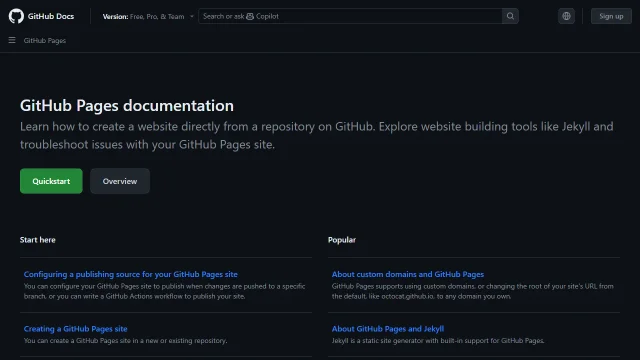640x360 pixels.
Task: Click description 'You can configure your GitHub Pages site'
Action: (164, 291)
